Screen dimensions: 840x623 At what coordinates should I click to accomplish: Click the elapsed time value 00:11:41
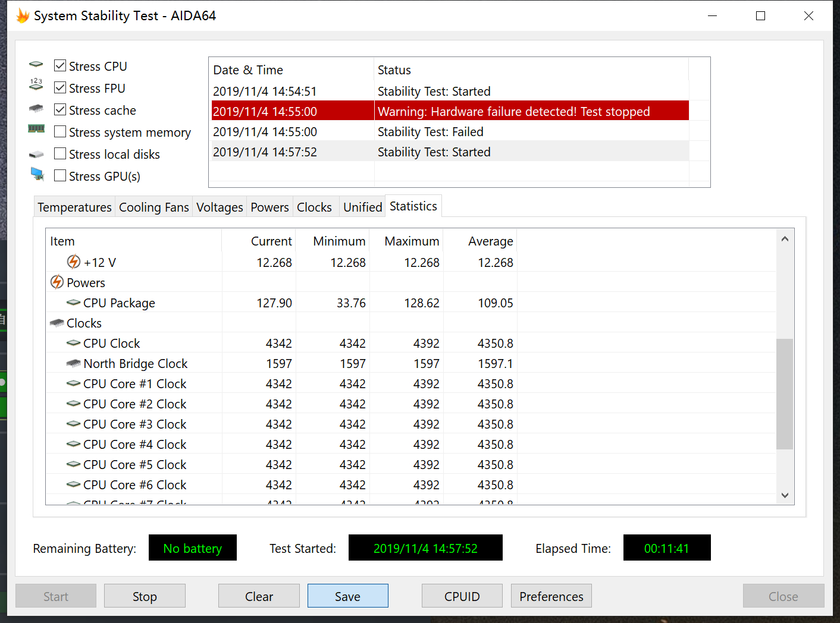point(667,548)
